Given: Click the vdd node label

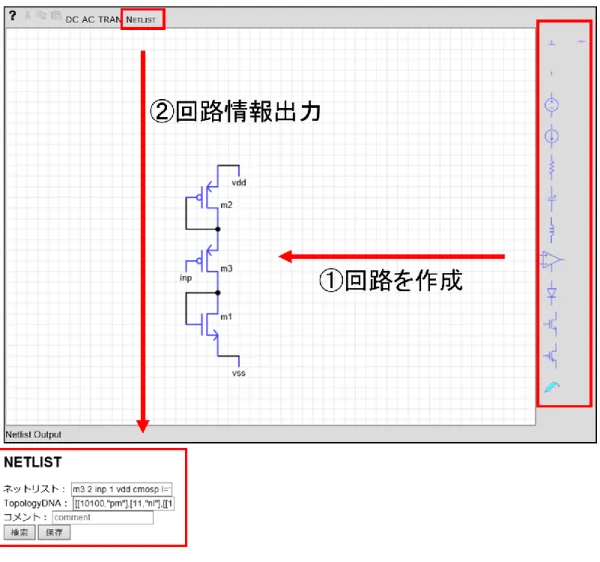Looking at the screenshot, I should (239, 183).
